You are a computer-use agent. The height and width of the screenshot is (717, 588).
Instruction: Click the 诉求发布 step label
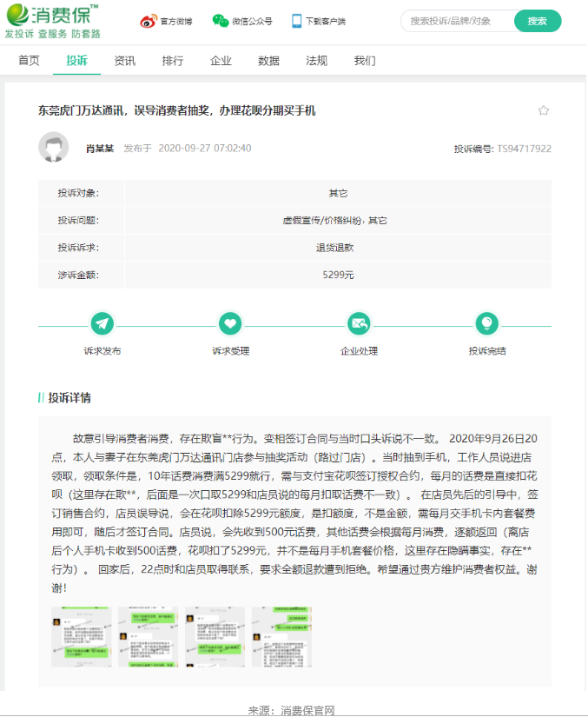click(102, 351)
